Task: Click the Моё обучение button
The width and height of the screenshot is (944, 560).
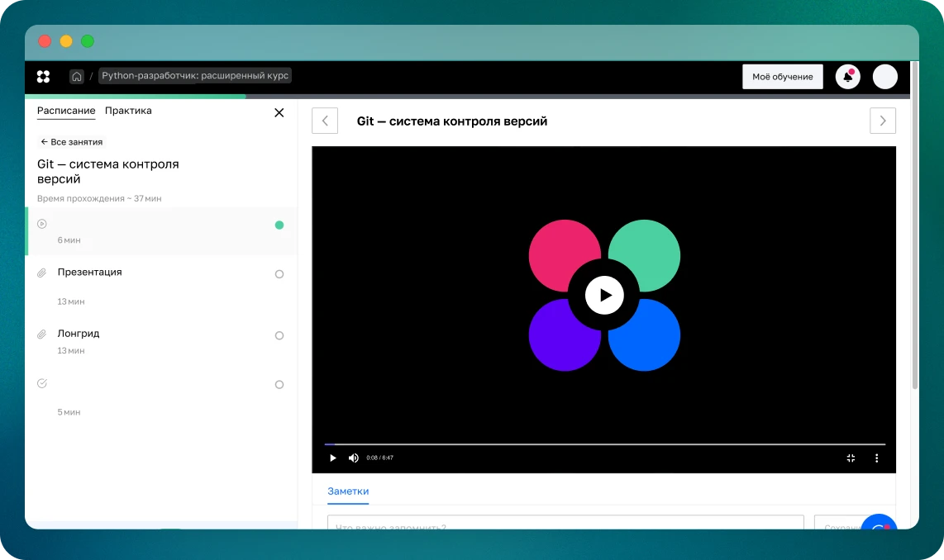Action: point(782,77)
